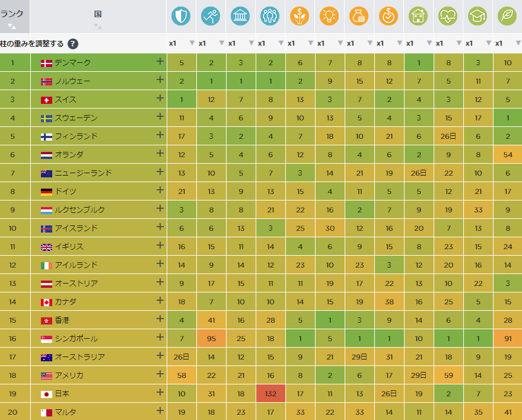Open the x1 weight dropdown under shield icon
Image resolution: width=522 pixels, height=420 pixels.
click(192, 43)
